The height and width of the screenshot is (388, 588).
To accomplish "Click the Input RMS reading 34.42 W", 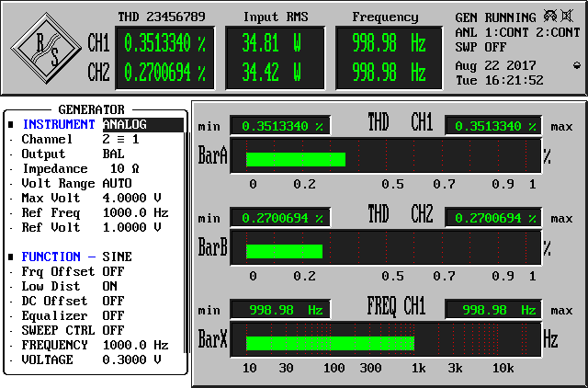I will tap(272, 72).
